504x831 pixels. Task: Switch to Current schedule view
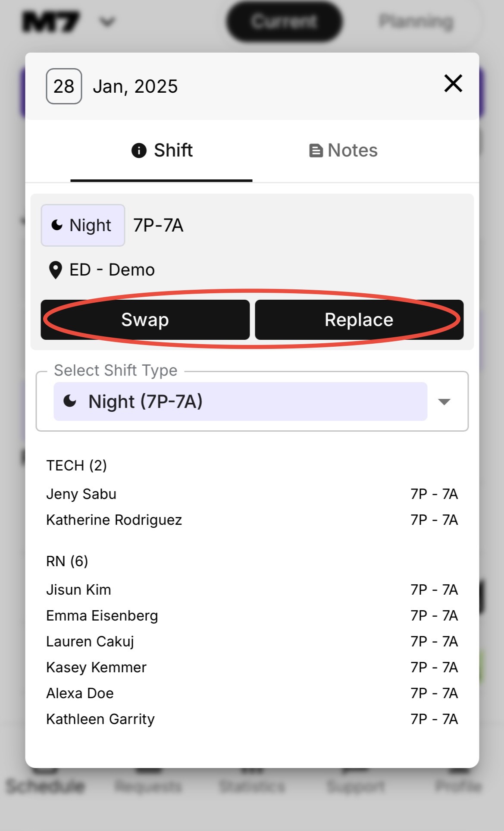pyautogui.click(x=284, y=22)
